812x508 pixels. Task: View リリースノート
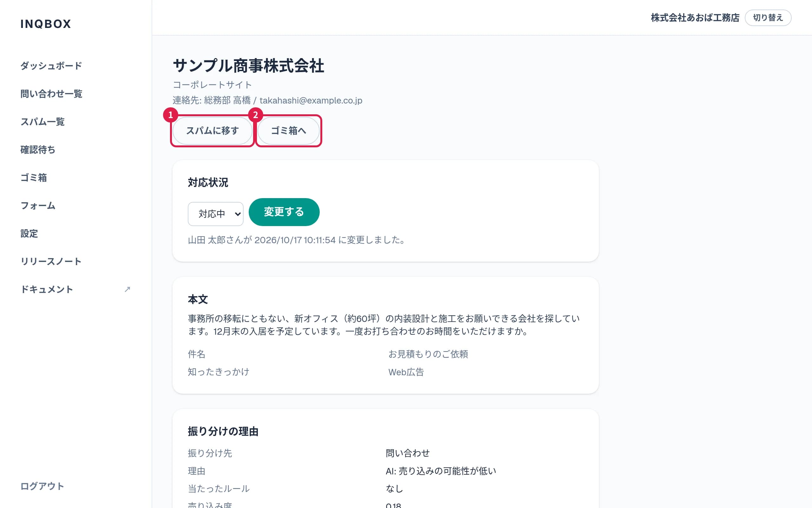(x=51, y=261)
